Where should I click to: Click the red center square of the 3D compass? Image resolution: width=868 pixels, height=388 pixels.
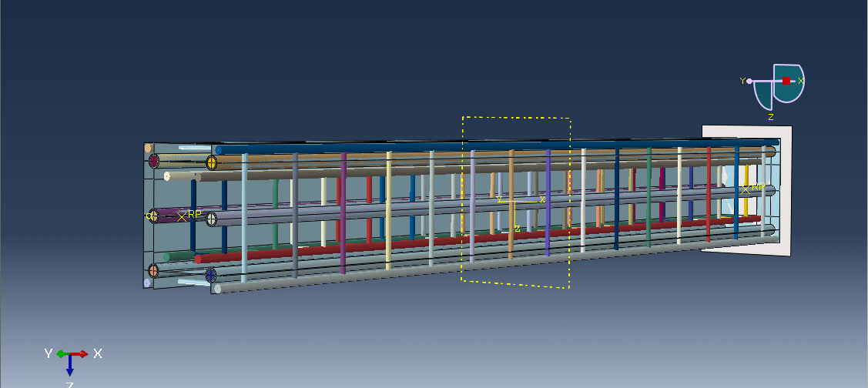tap(786, 81)
